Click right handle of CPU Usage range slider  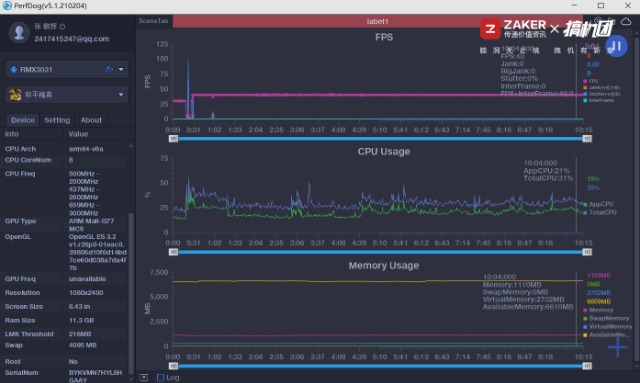(587, 252)
